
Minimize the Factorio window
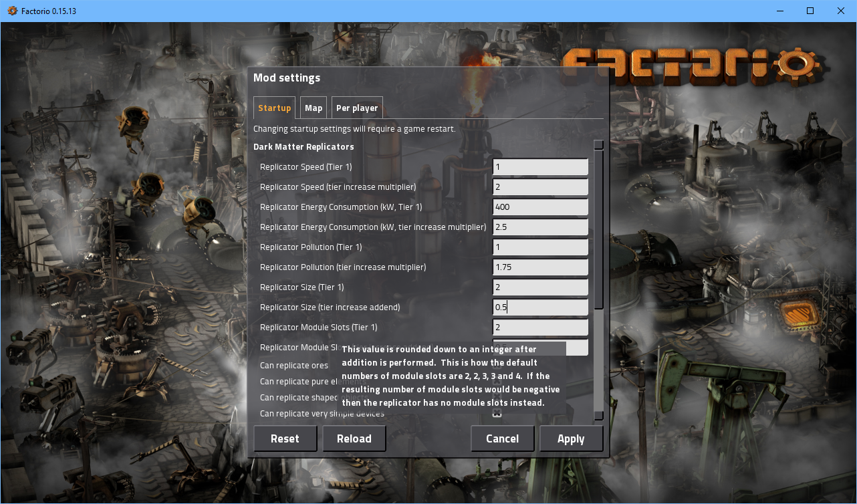tap(779, 11)
